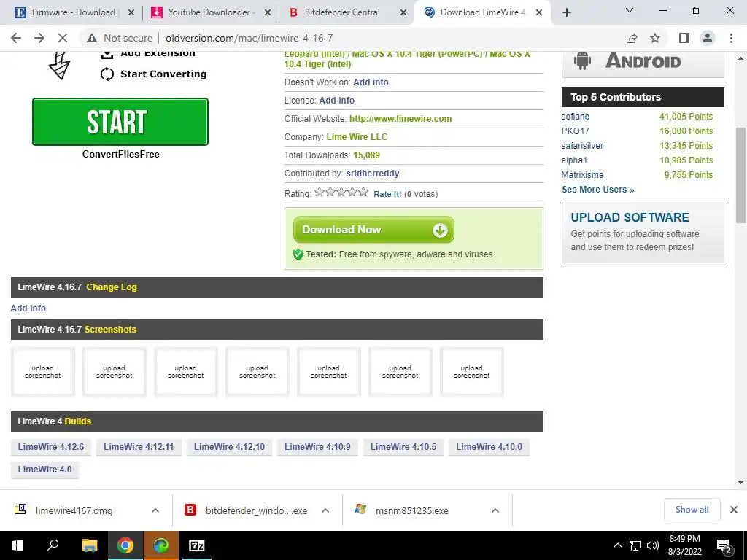Open the Chrome profile avatar
Viewport: 747px width, 560px height.
point(708,38)
